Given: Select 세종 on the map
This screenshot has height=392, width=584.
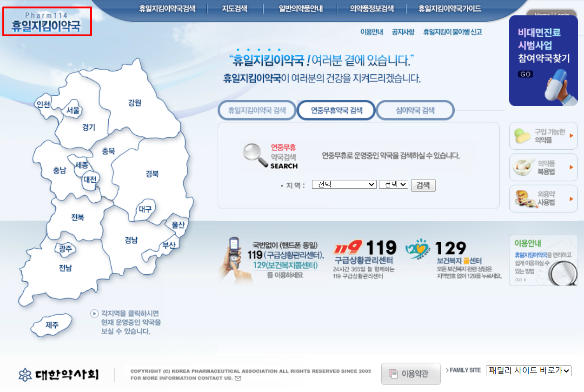Looking at the screenshot, I should (82, 166).
